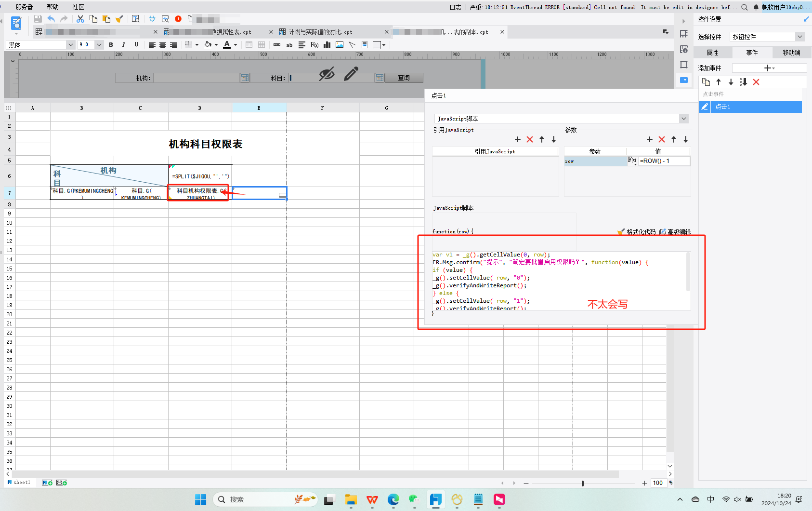Select the sheet1 tab at the bottom
The height and width of the screenshot is (511, 812).
click(19, 482)
